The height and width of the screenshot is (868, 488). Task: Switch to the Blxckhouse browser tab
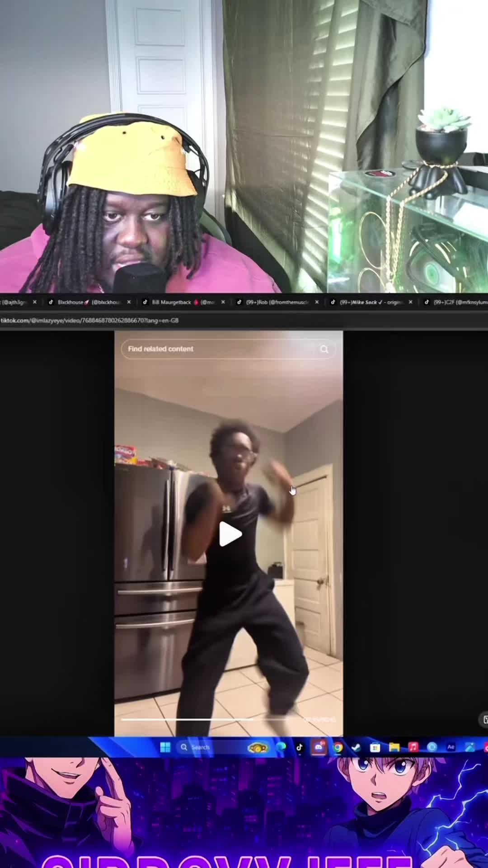click(89, 302)
